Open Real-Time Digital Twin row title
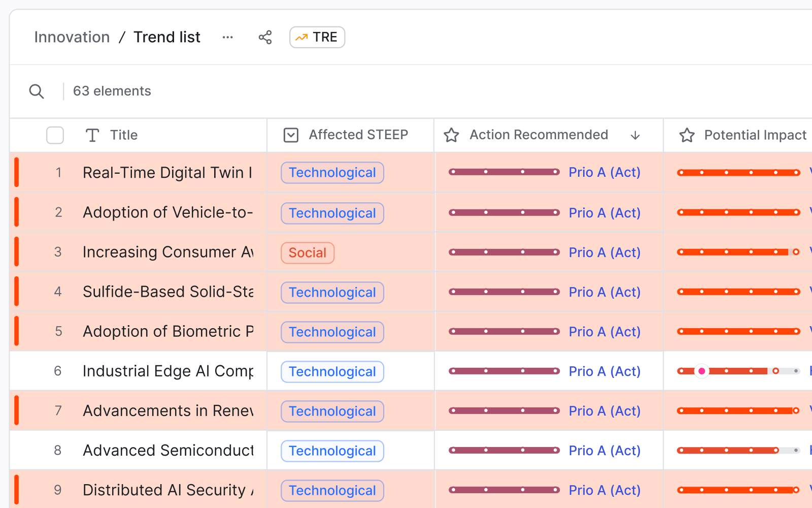This screenshot has height=508, width=812. point(167,173)
